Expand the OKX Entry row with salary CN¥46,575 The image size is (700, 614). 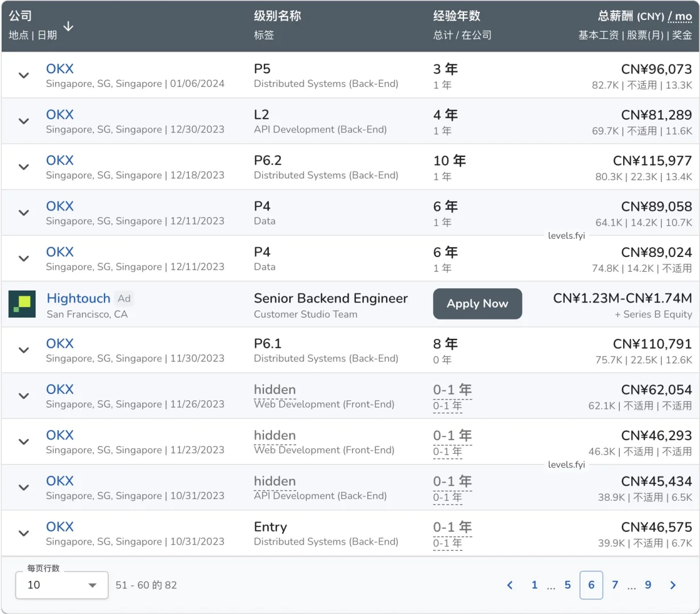(x=24, y=533)
